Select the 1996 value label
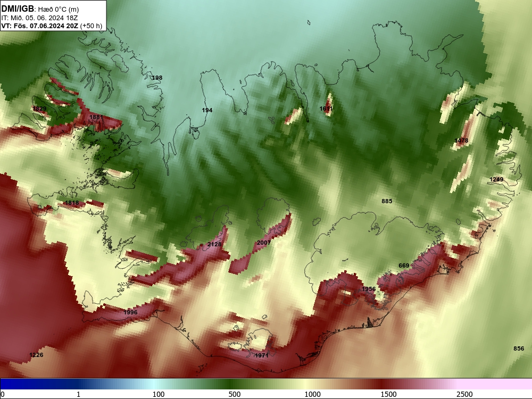The width and height of the screenshot is (532, 399). [130, 312]
